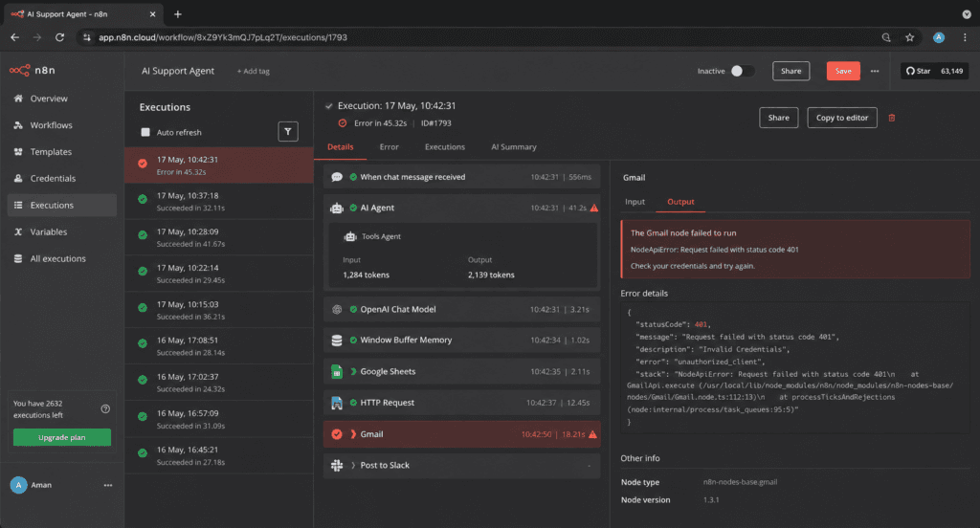Click the AI Agent warning triangle
The image size is (980, 528).
(x=593, y=208)
